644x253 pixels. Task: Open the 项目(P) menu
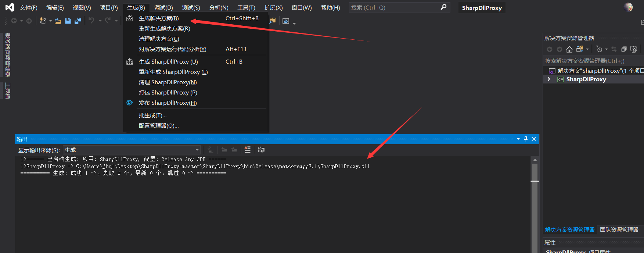[x=109, y=8]
